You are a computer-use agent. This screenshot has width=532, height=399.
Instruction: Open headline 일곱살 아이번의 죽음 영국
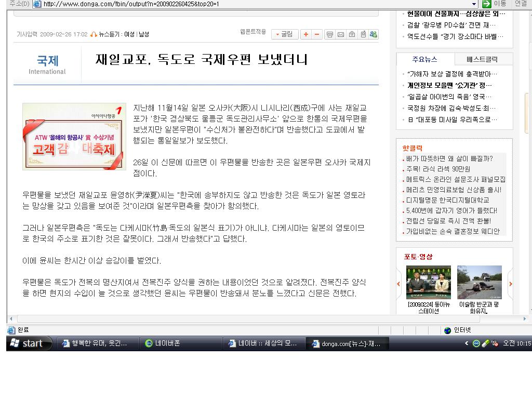coord(449,97)
